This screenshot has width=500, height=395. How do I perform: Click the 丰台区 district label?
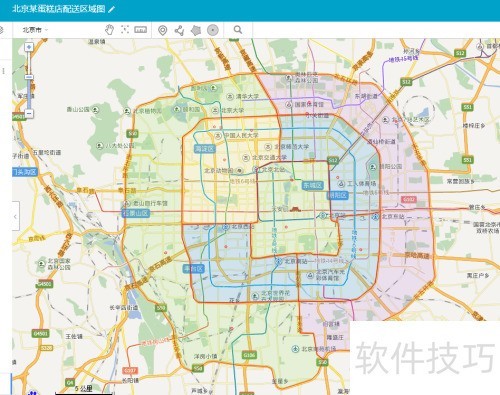[x=193, y=268]
